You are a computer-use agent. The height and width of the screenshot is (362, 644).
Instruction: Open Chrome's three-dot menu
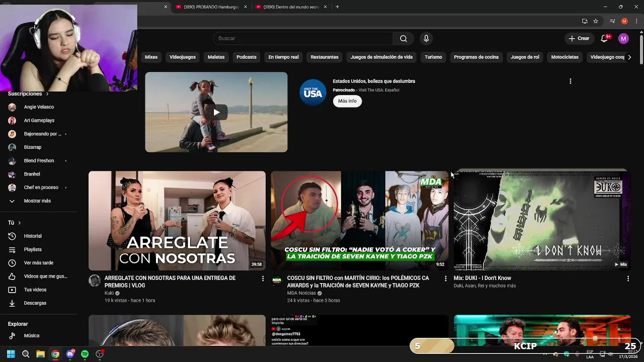pos(636,21)
